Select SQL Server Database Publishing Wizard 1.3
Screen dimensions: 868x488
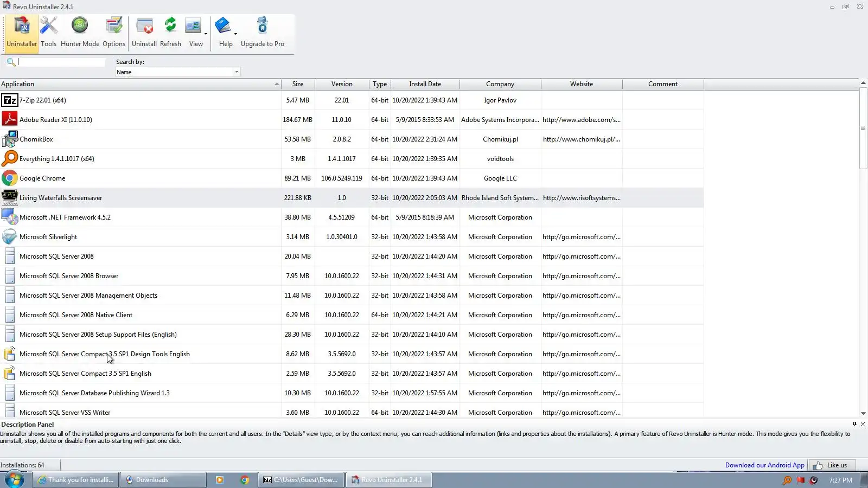point(352,393)
